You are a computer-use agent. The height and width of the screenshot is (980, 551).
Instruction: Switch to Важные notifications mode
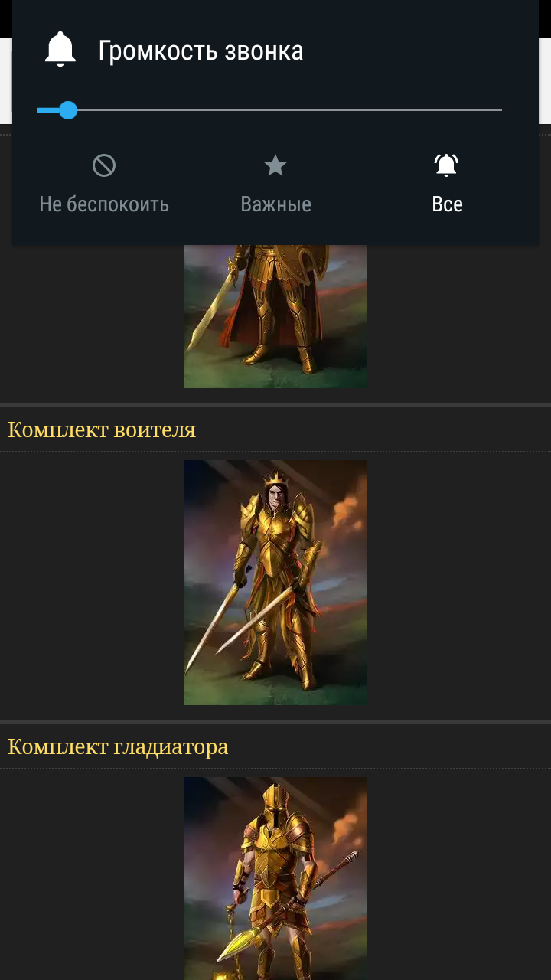click(275, 204)
